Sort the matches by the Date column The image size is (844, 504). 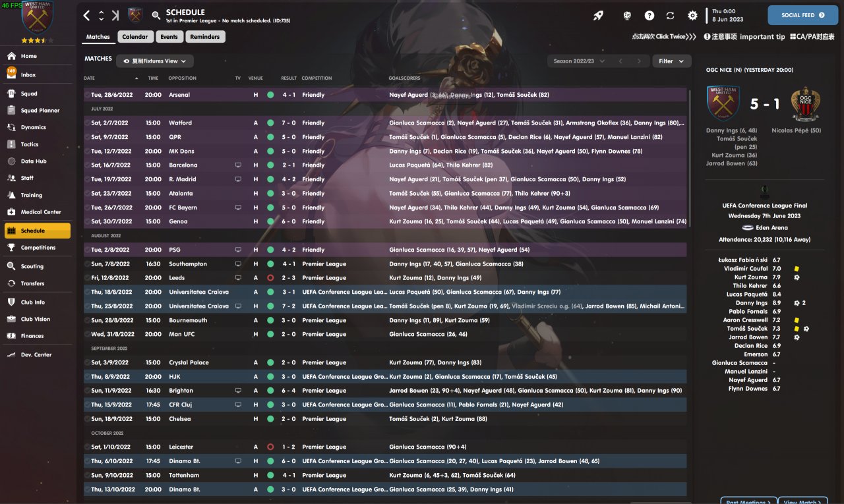(89, 78)
